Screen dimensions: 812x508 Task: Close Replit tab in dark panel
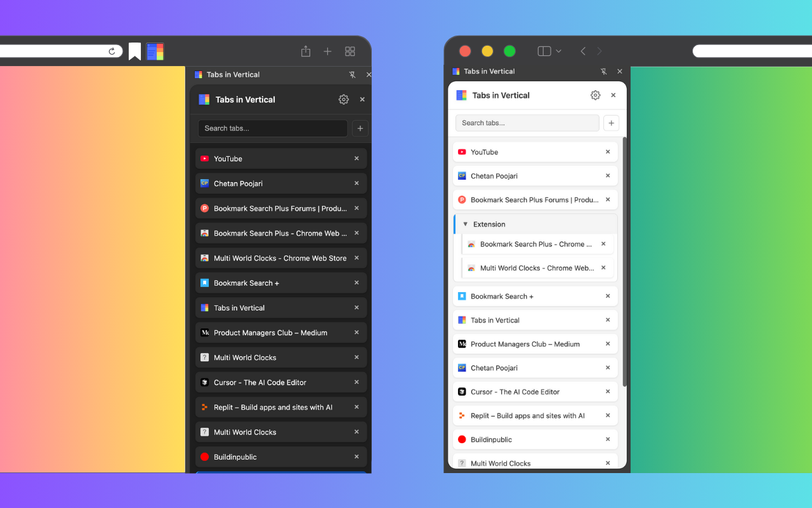(357, 407)
